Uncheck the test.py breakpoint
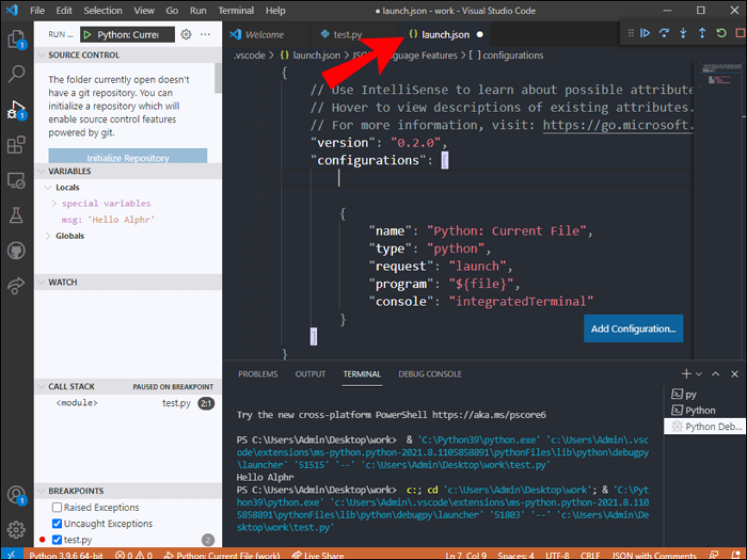Viewport: 747px width, 560px height. click(57, 540)
